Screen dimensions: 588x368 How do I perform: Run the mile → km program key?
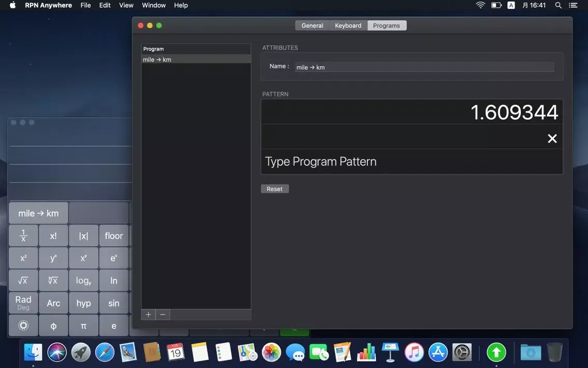click(39, 213)
